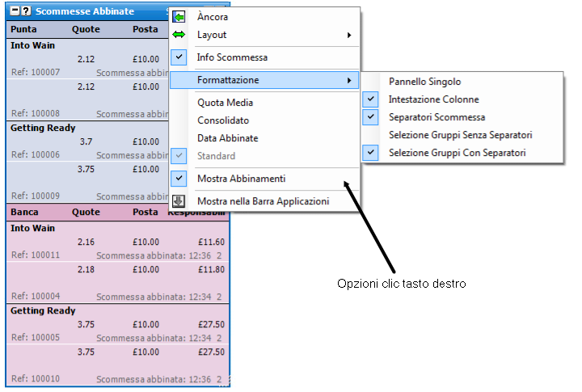Screen dimensions: 582x392
Task: Click the Punta column header
Action: (23, 29)
